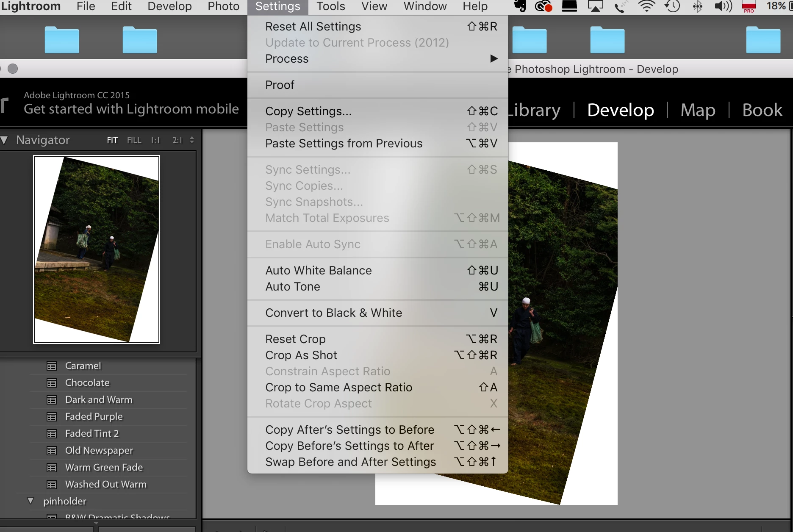Set Navigator zoom to 2:1
Viewport: 793px width, 532px height.
pos(177,140)
